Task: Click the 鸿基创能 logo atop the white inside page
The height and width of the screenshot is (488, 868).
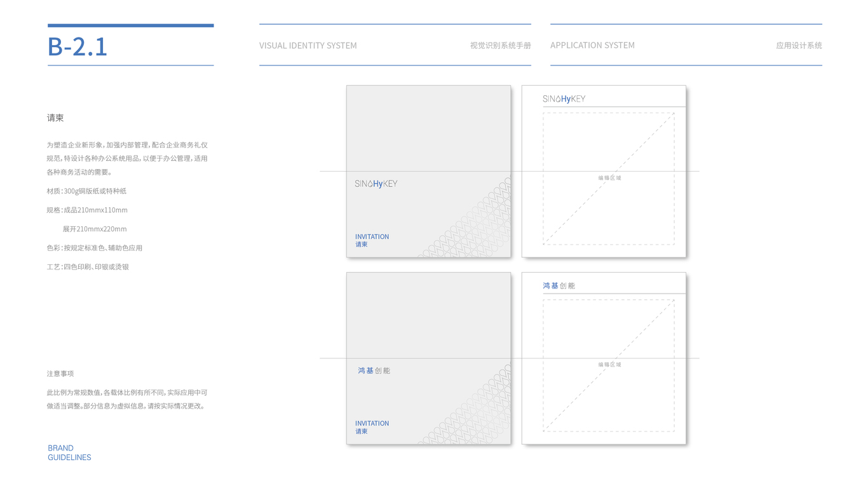Action: pos(559,286)
